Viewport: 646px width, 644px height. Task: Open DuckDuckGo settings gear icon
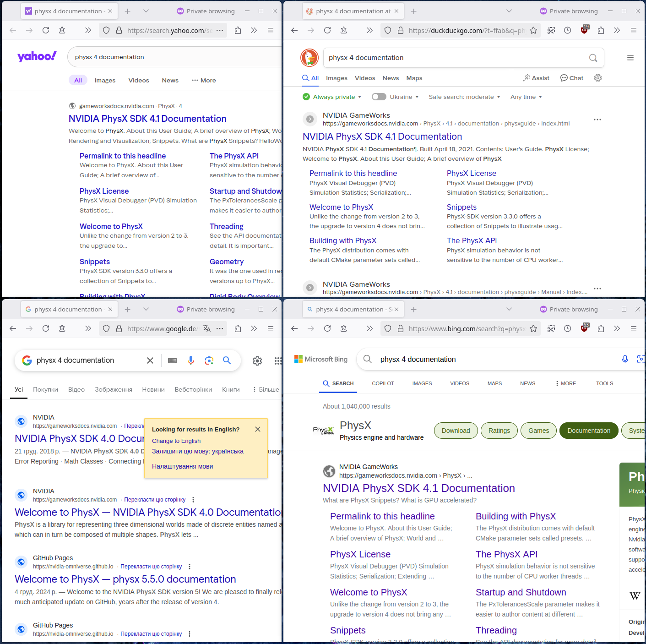tap(598, 78)
